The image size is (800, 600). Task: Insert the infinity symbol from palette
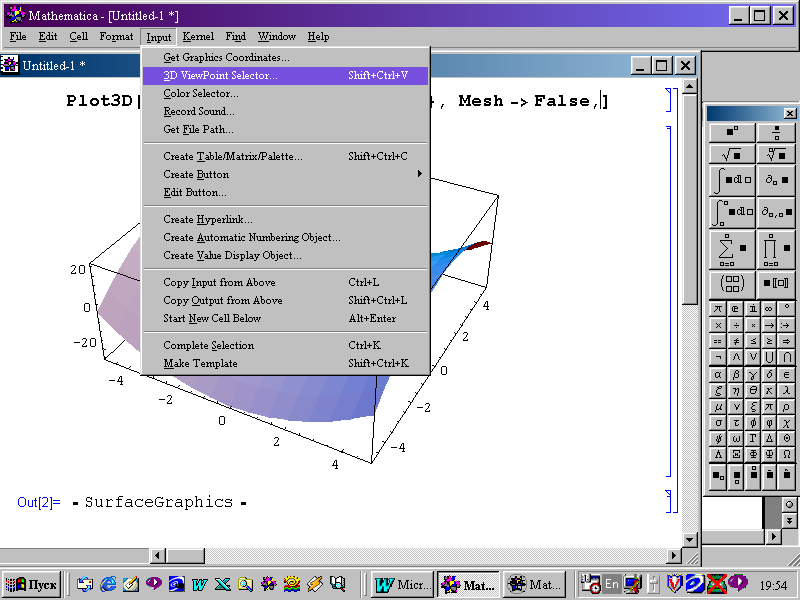pos(769,309)
